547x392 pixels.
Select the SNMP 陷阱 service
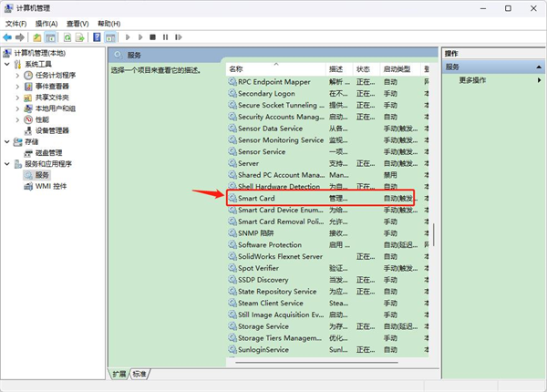click(327, 233)
